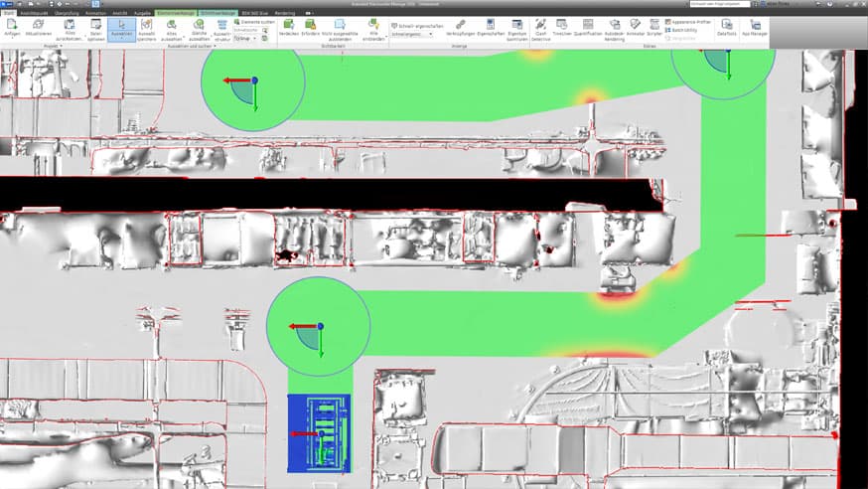Open the Start ribbon tab
Image resolution: width=868 pixels, height=489 pixels.
[x=8, y=13]
